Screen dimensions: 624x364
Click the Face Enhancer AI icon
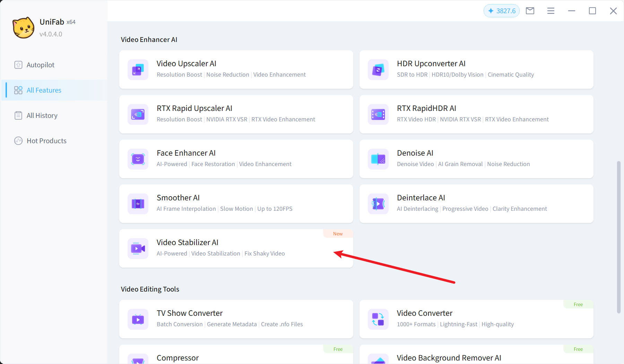click(x=138, y=159)
